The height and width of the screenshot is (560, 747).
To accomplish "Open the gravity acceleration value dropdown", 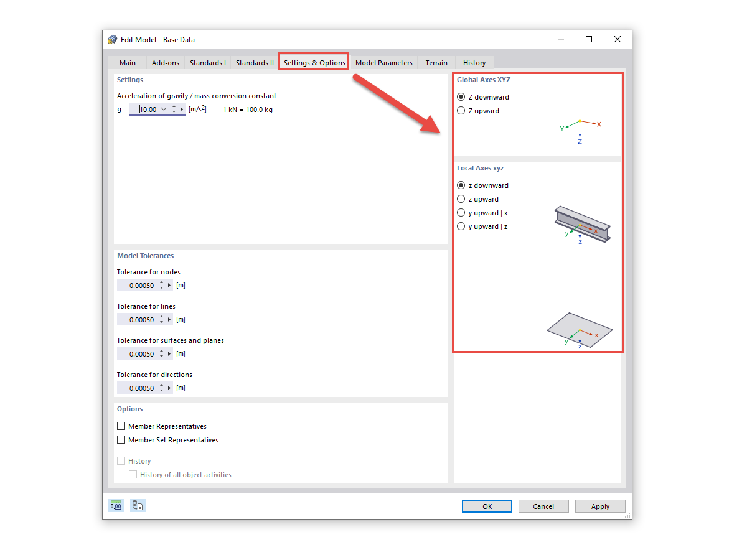I will tap(164, 109).
